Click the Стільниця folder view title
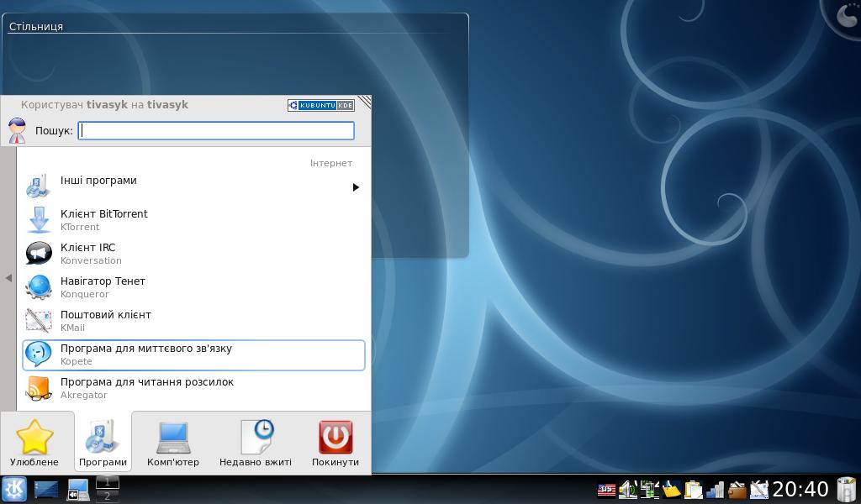861x504 pixels. click(36, 26)
